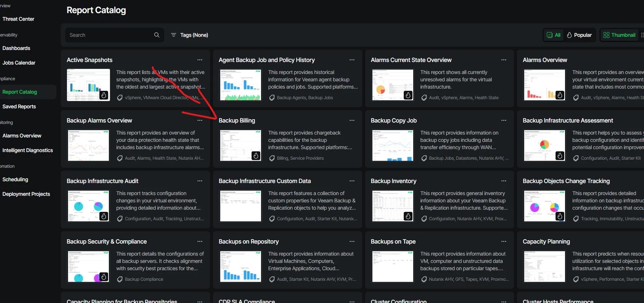Click the tag icon on Backups on Repository card
644x303 pixels.
click(x=272, y=279)
